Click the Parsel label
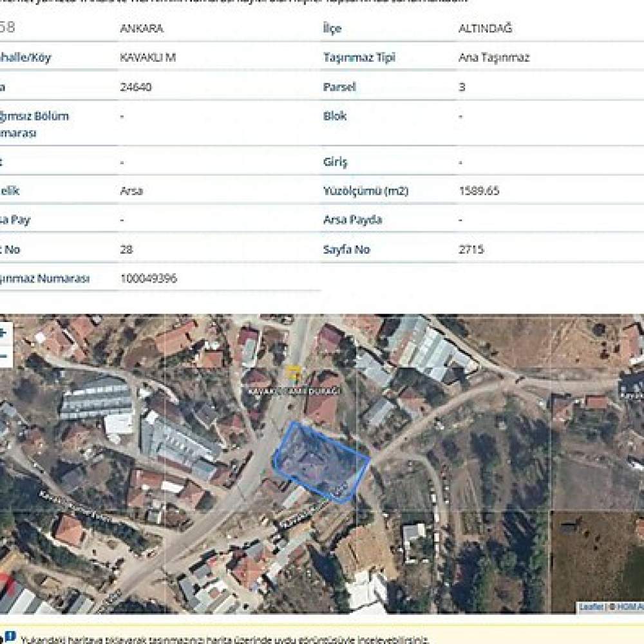644x644 pixels. point(339,87)
